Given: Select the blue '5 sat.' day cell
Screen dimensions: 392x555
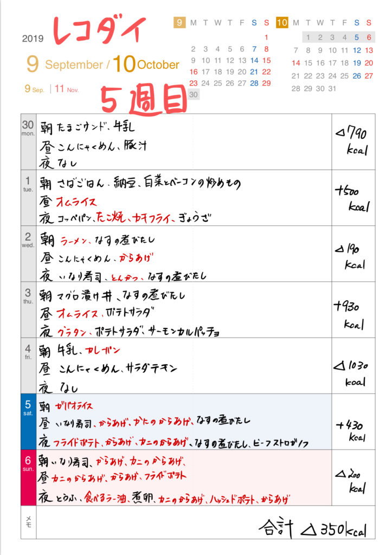Looking at the screenshot, I should tap(28, 422).
